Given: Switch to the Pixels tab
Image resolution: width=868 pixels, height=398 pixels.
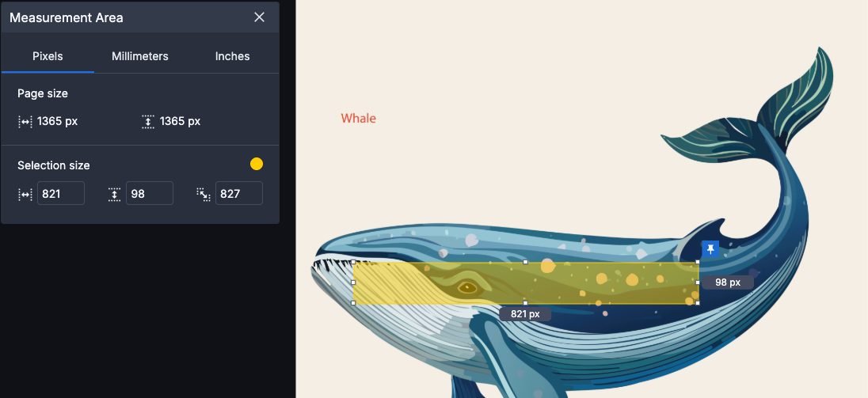Looking at the screenshot, I should coord(48,56).
